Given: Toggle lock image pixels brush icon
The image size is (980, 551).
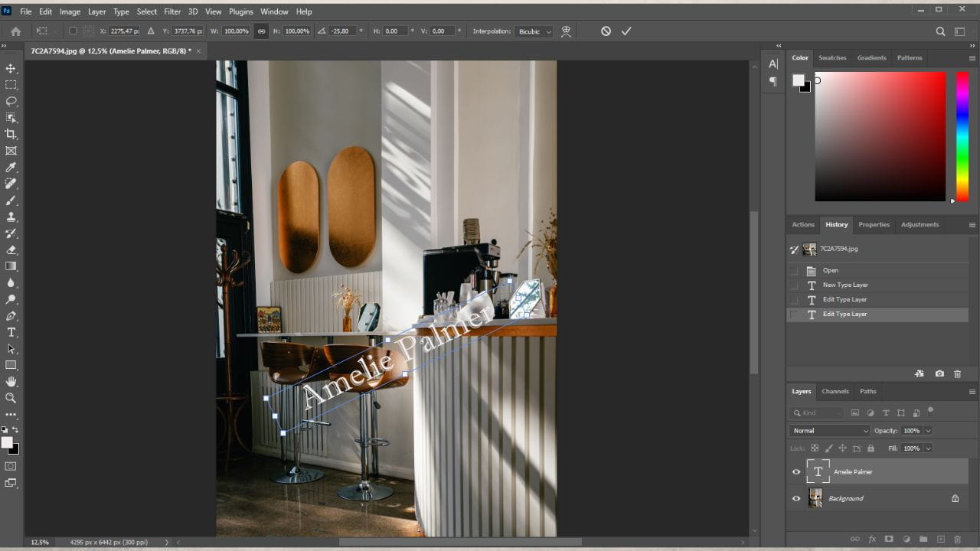Looking at the screenshot, I should pos(828,448).
